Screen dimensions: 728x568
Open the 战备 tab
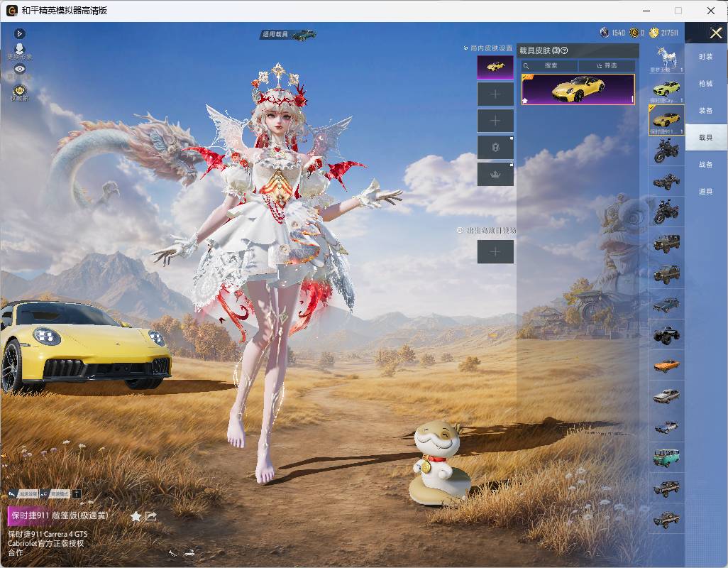[x=705, y=165]
